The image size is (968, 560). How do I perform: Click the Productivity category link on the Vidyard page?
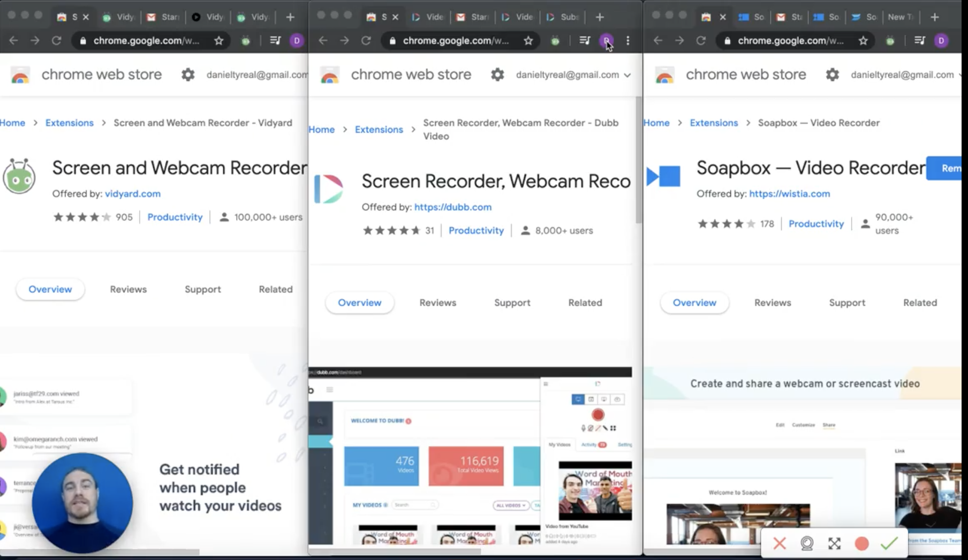175,217
